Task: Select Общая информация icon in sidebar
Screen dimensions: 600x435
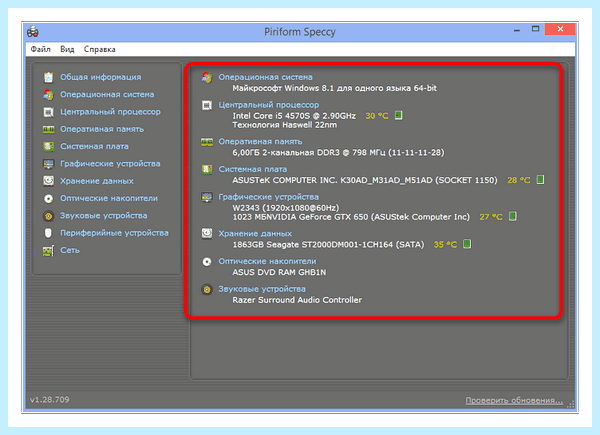Action: [x=48, y=77]
